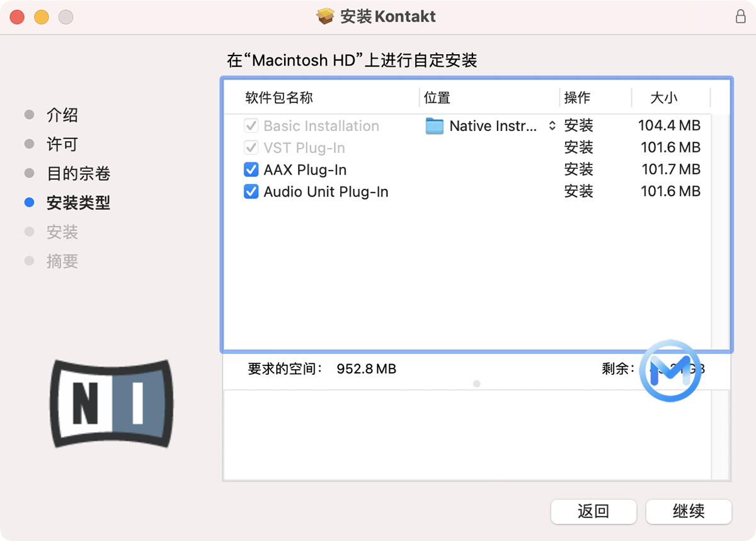Click the 位置 column header
This screenshot has width=756, height=541.
coord(437,98)
